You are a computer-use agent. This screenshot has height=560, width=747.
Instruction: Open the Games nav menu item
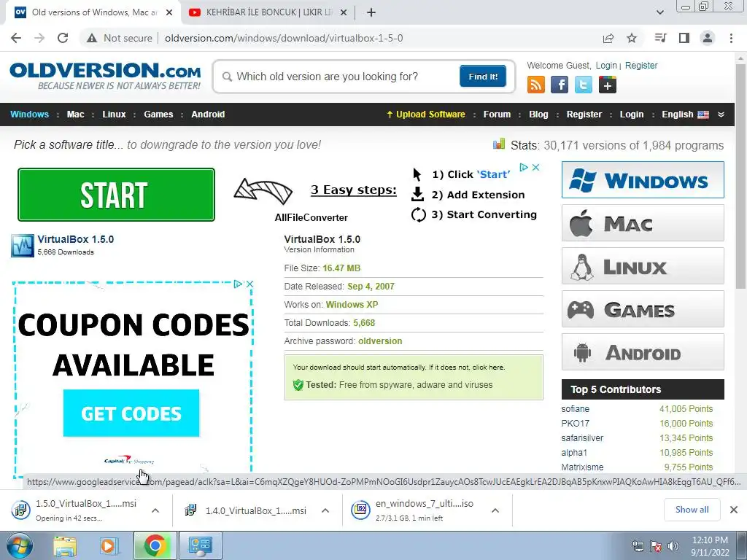[x=158, y=114]
